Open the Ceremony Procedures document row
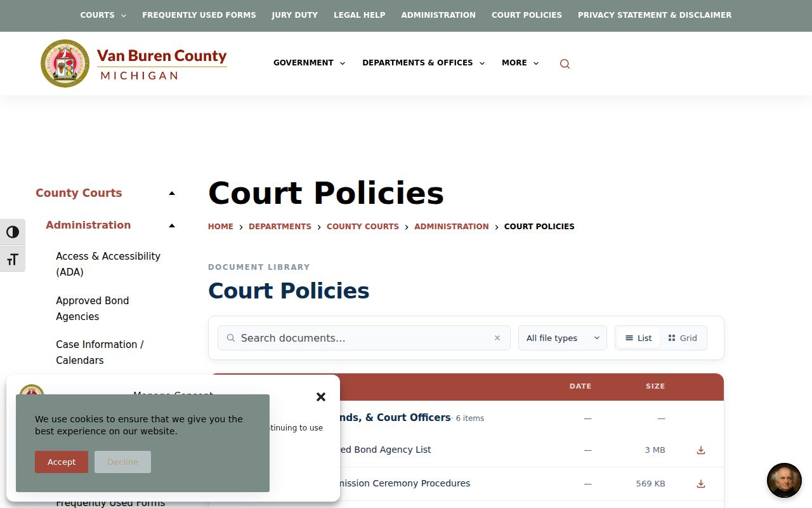Image resolution: width=812 pixels, height=508 pixels. 466,484
